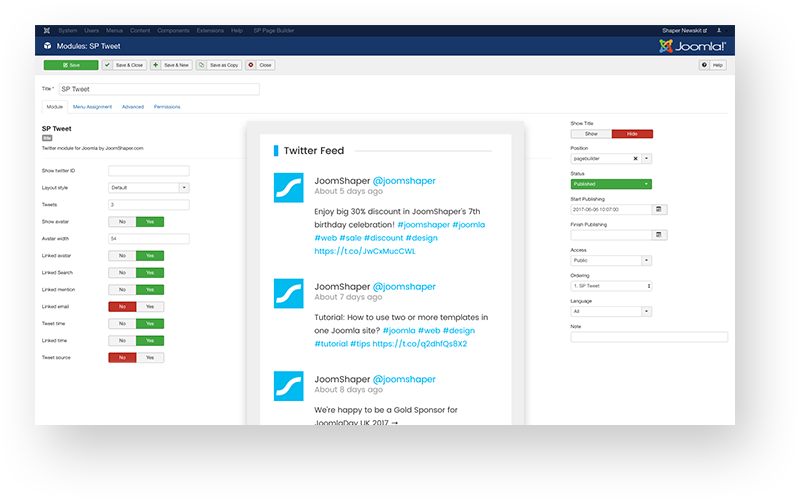Open the Published status dropdown
The image size is (798, 498).
(x=611, y=184)
